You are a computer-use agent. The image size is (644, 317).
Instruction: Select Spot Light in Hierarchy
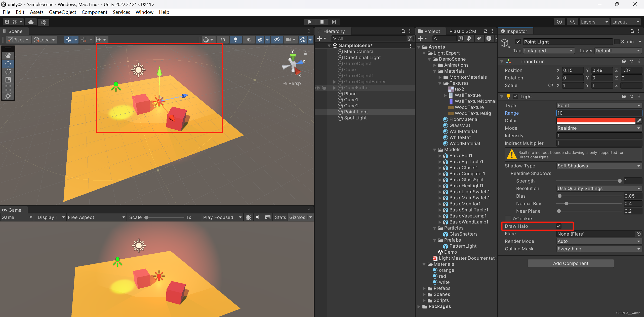click(x=355, y=118)
